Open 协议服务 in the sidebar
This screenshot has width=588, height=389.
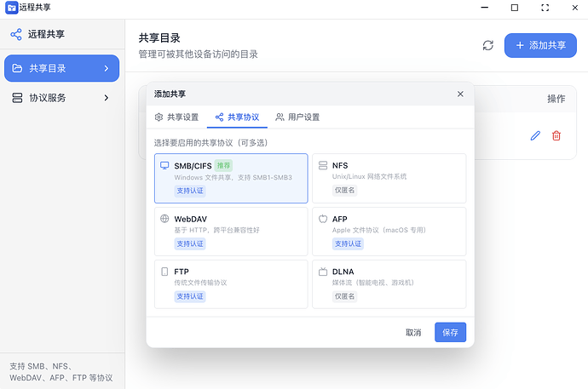click(62, 98)
